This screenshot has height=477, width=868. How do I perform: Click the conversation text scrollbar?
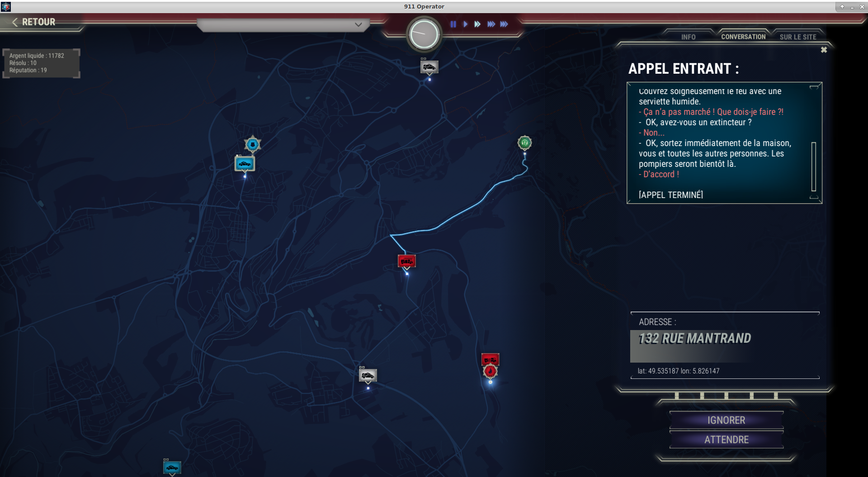[x=814, y=166]
